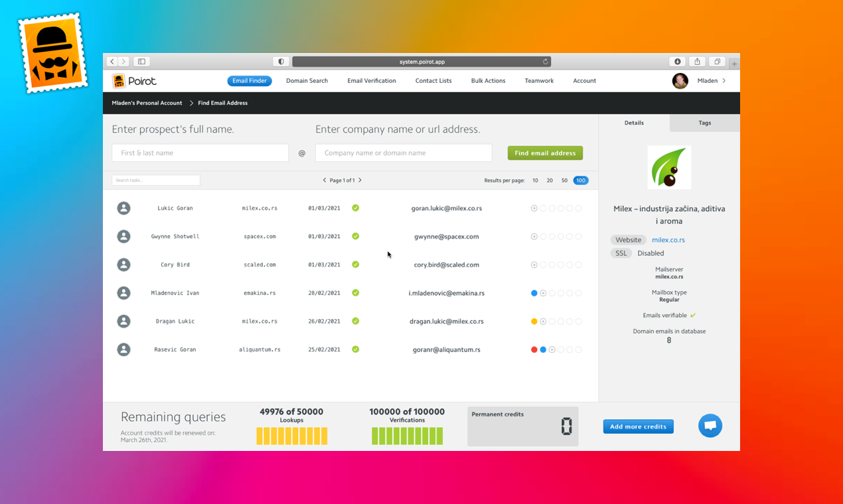Viewport: 843px width, 504px height.
Task: Click avatar icon for Cory Bird row
Action: point(123,265)
